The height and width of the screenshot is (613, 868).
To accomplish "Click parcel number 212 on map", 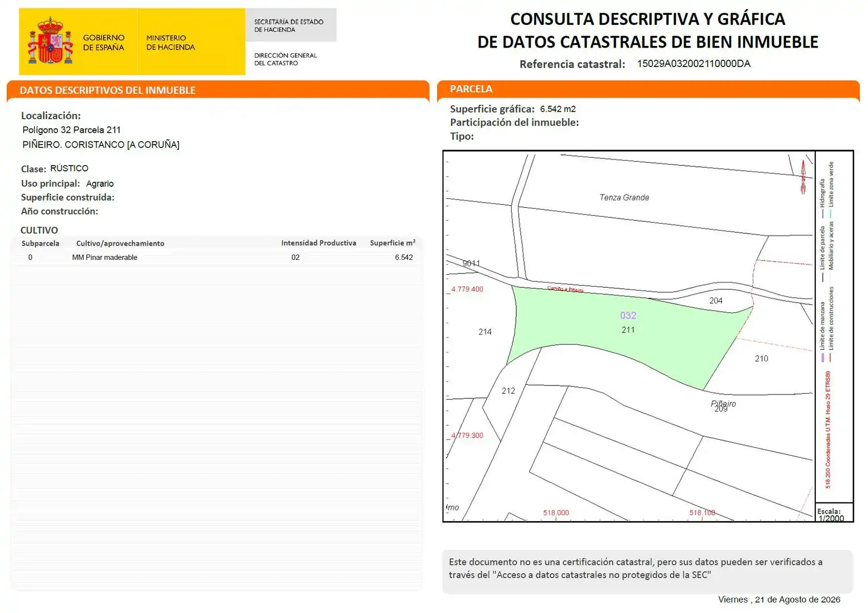I will 508,391.
